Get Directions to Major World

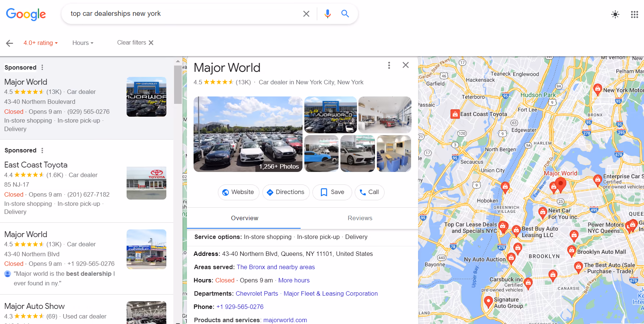tap(286, 192)
